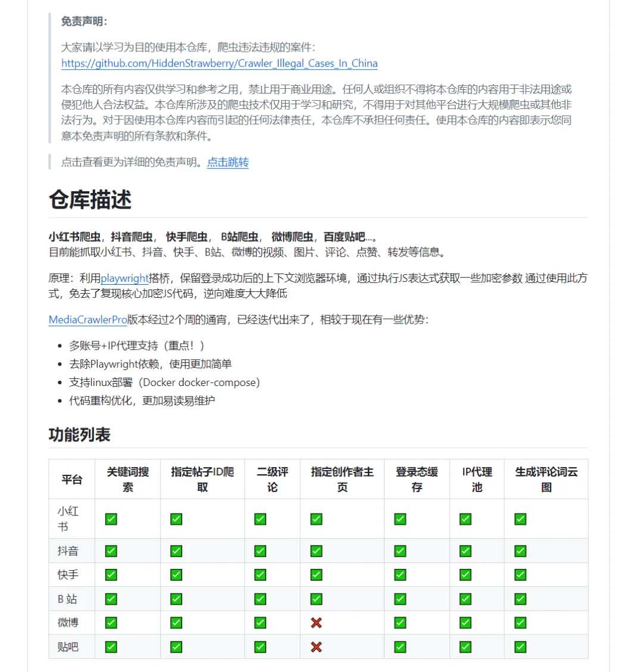Click the 功能列表 heading

click(79, 434)
